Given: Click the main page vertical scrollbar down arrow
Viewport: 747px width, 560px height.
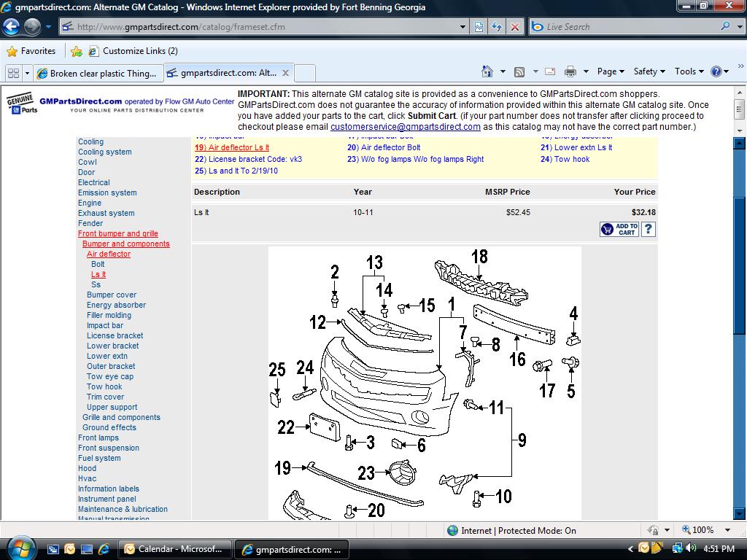Looking at the screenshot, I should [x=739, y=513].
